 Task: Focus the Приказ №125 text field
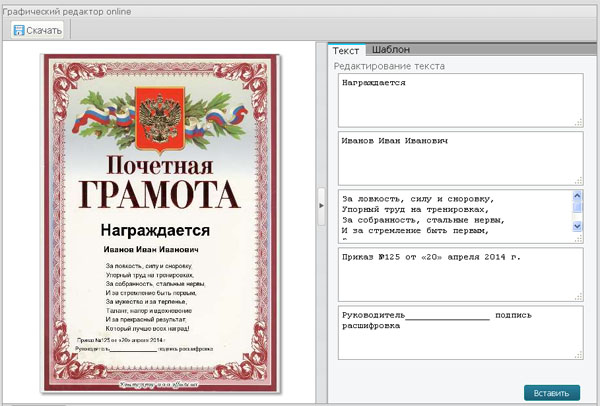coord(461,274)
